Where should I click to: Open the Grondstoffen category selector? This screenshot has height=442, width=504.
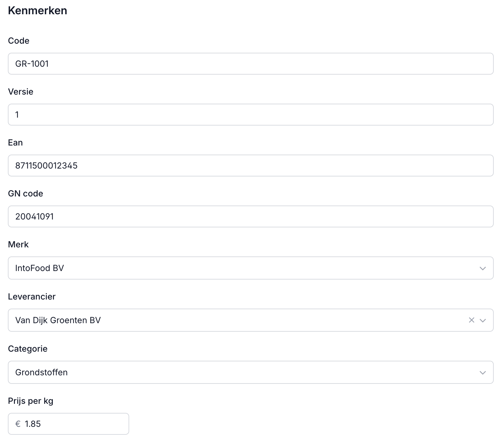243,372
